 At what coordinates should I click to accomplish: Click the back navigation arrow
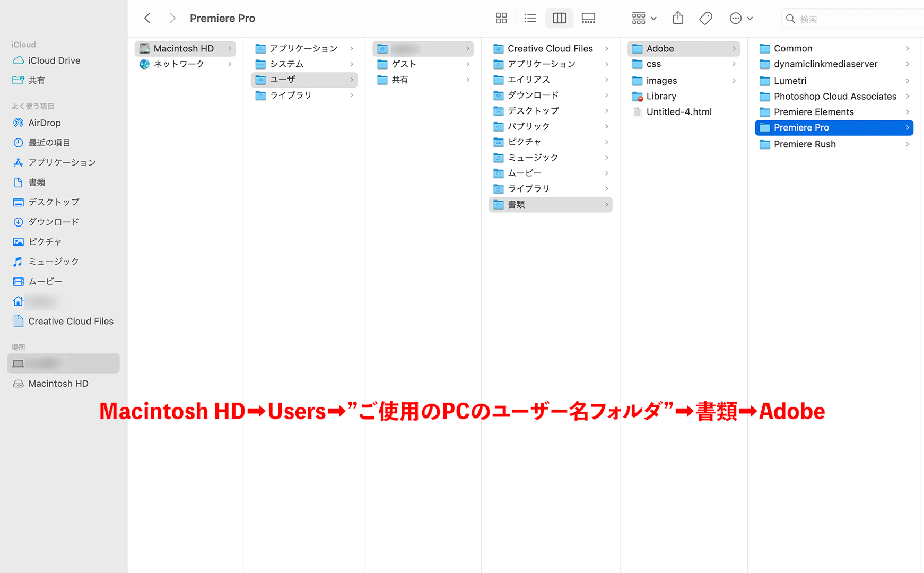coord(147,18)
